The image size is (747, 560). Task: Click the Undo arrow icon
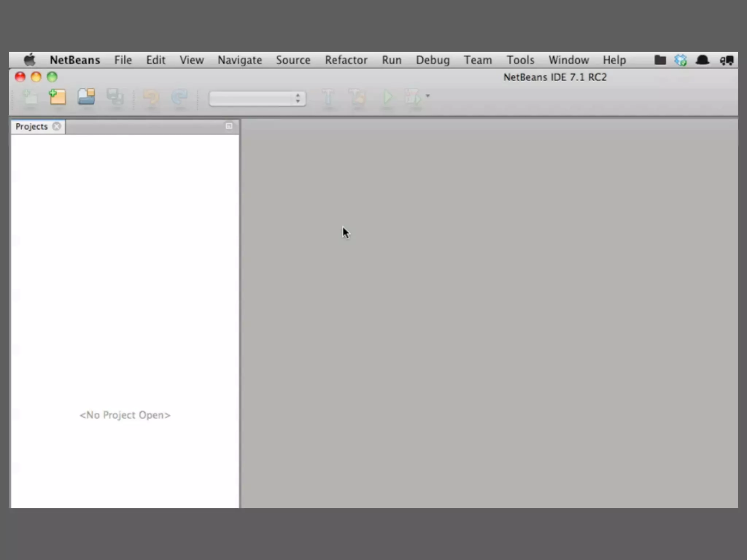coord(151,97)
